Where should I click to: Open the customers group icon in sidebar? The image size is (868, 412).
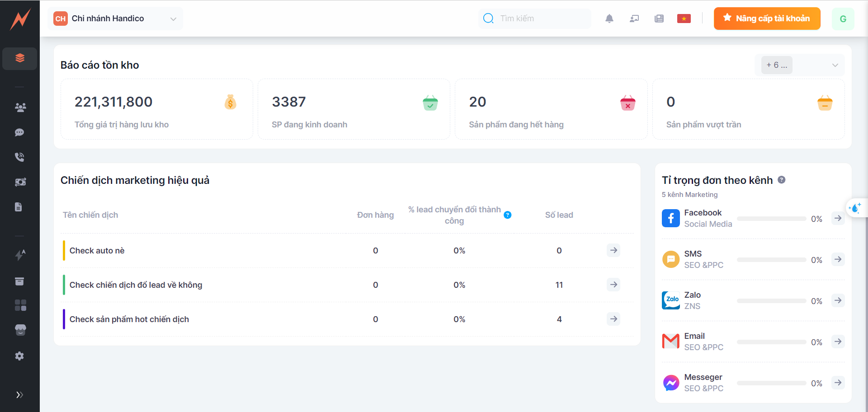(20, 108)
